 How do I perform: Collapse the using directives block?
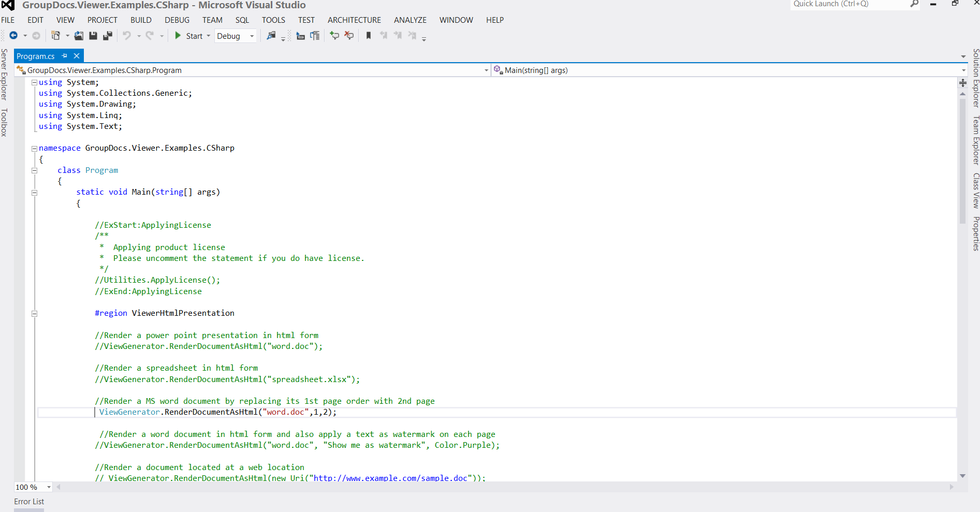click(34, 82)
